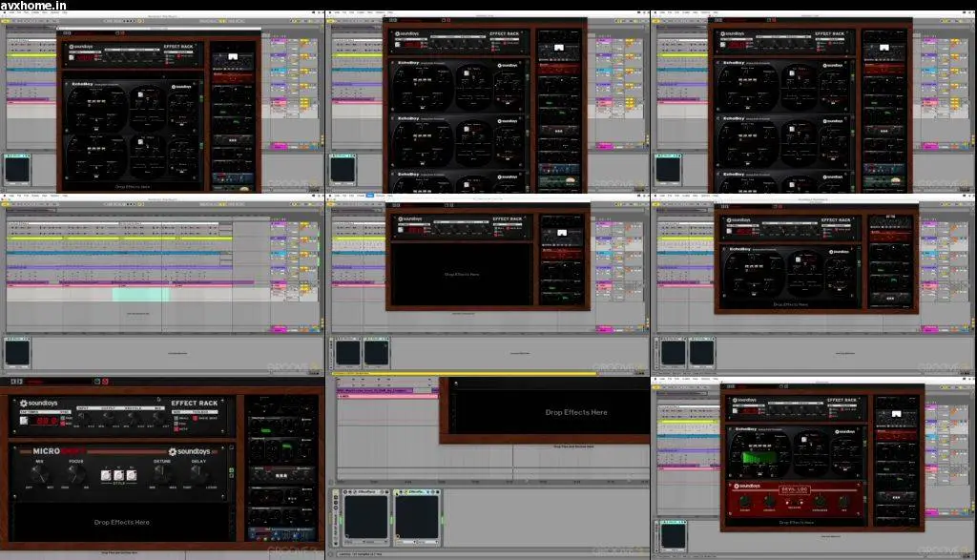
Task: Open the Apple menu in Devil-Loc frame
Action: pos(655,379)
